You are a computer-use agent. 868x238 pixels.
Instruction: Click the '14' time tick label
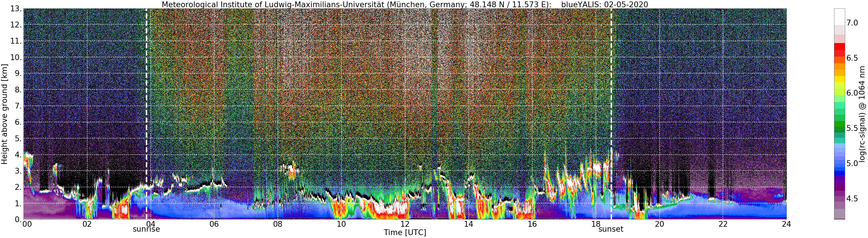(468, 224)
